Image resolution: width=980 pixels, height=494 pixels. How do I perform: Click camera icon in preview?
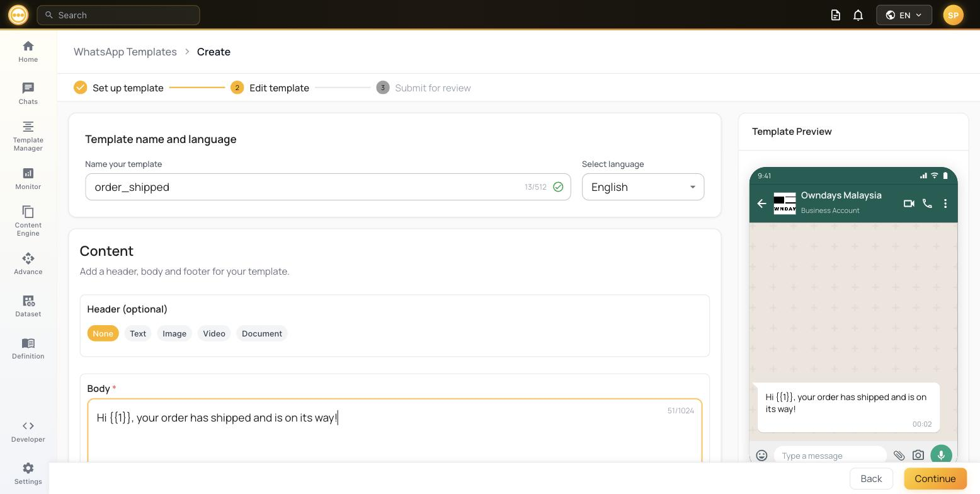pyautogui.click(x=918, y=455)
